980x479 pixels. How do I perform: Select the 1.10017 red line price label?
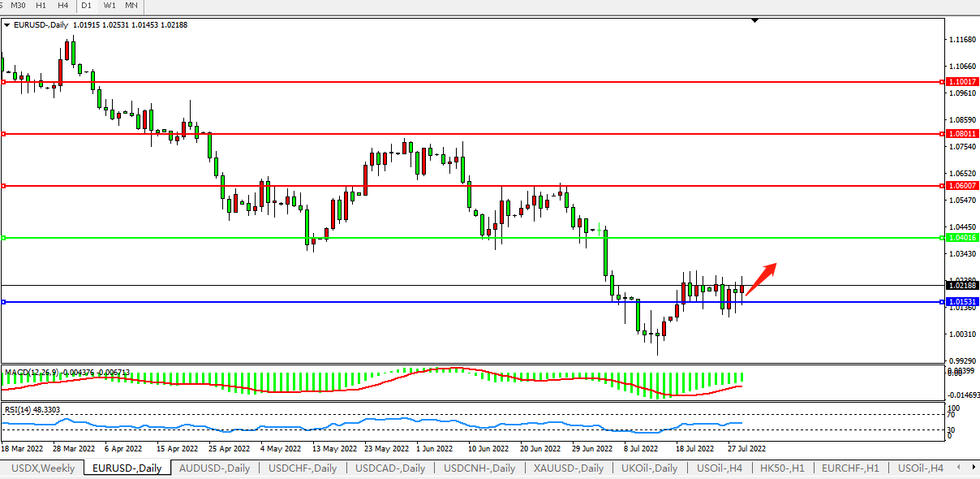tap(962, 82)
